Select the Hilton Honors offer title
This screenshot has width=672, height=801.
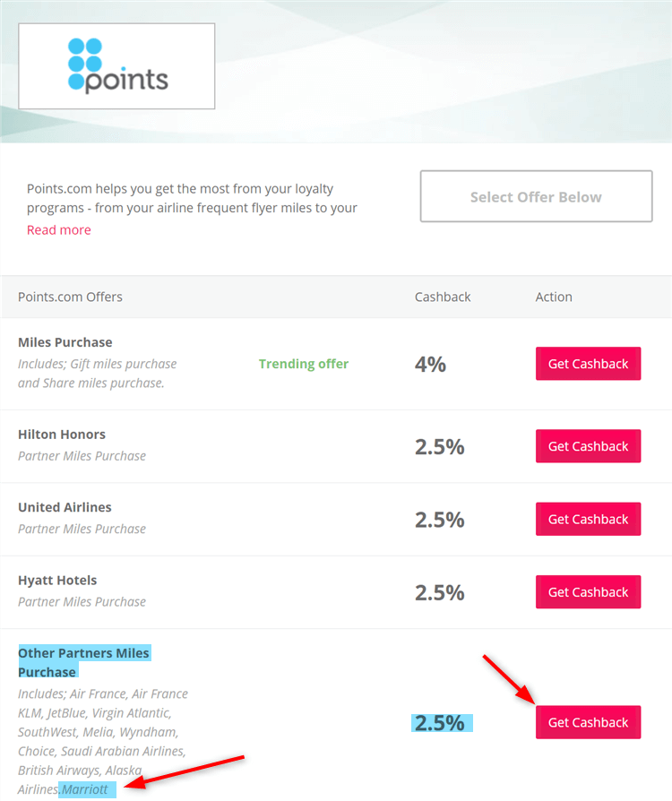(62, 435)
